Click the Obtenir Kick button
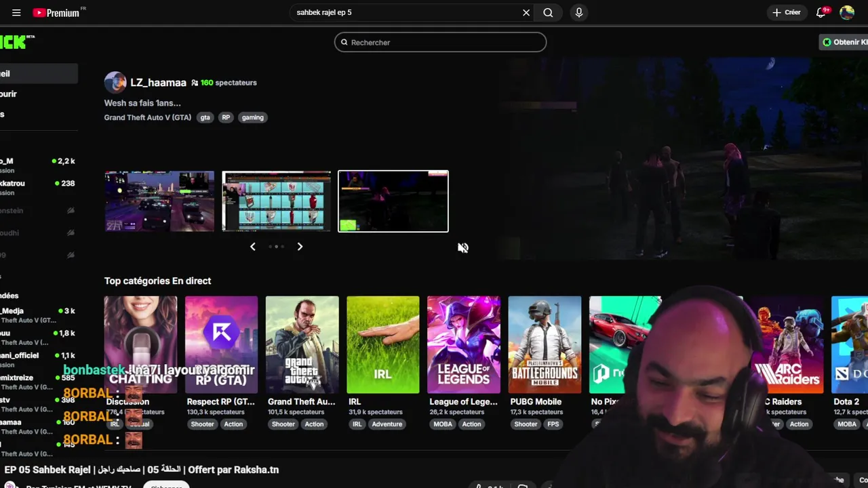 point(844,42)
